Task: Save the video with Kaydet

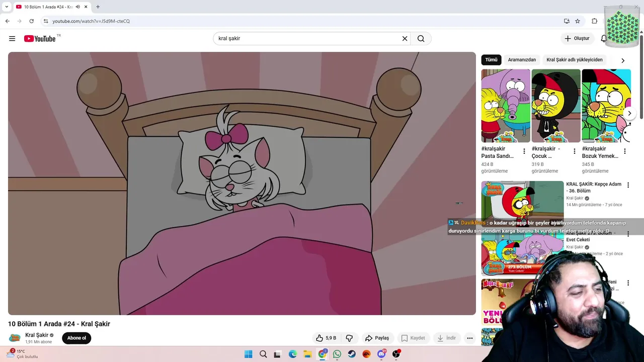Action: [x=413, y=338]
